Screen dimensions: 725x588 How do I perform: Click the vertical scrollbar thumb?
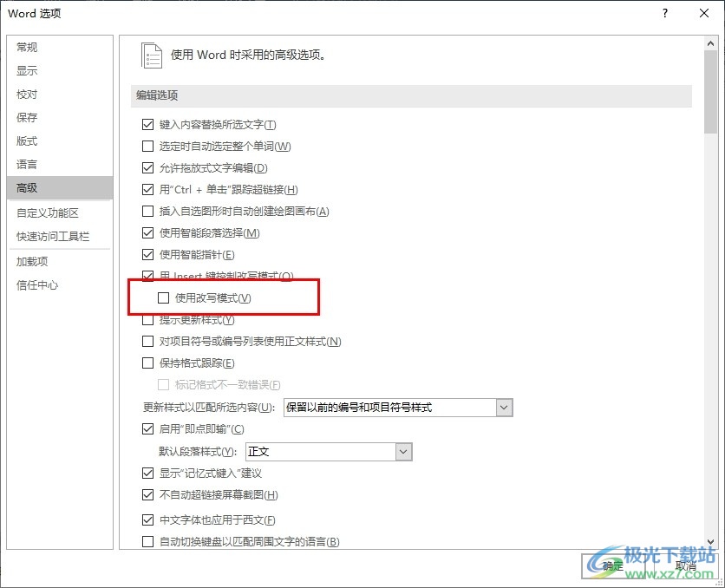coord(710,92)
